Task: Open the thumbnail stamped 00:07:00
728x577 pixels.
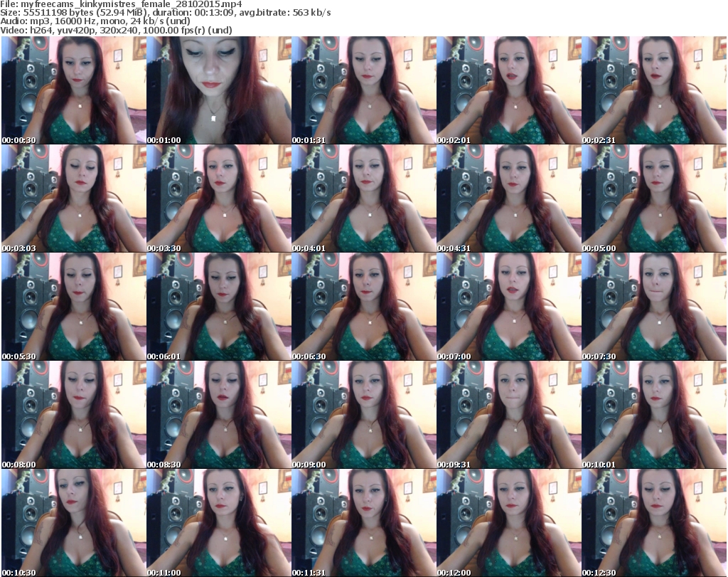Action: point(509,307)
